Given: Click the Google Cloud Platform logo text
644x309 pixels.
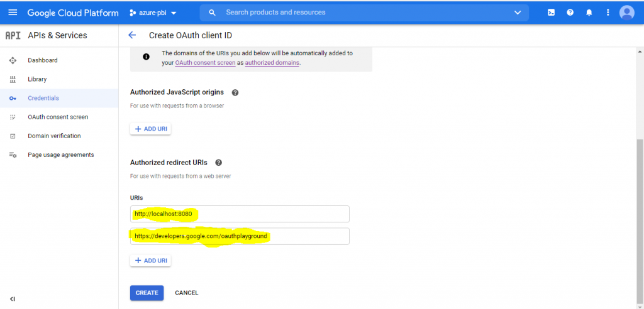Looking at the screenshot, I should point(73,13).
